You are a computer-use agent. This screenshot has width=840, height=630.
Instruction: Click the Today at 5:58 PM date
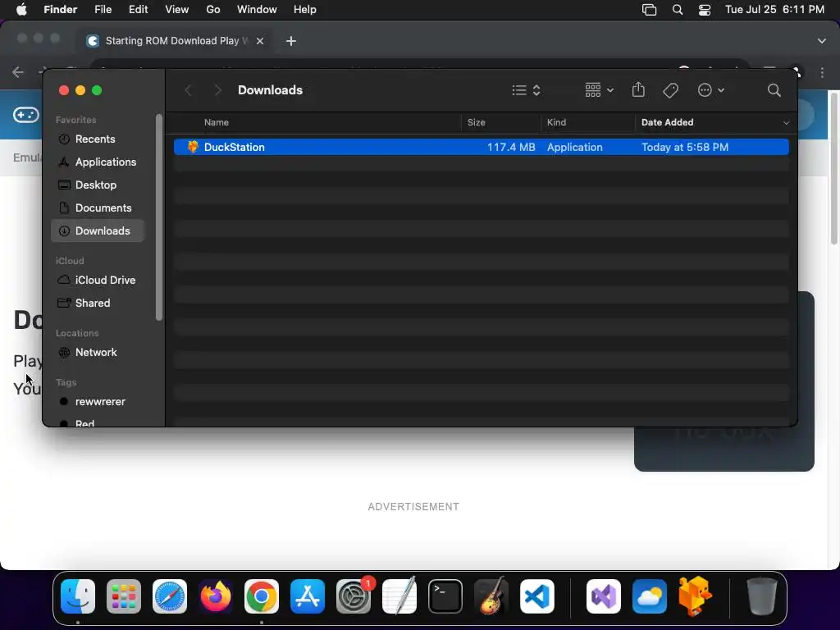click(x=685, y=148)
